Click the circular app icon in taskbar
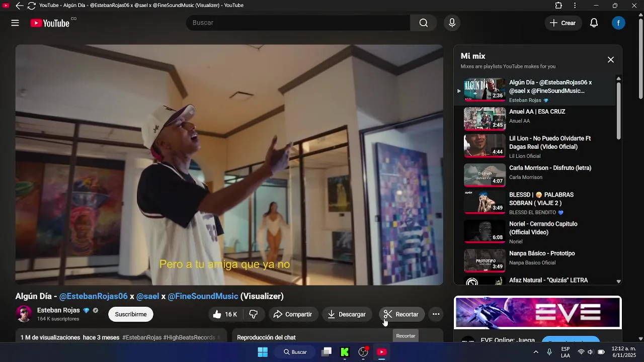644x362 pixels. pyautogui.click(x=363, y=352)
